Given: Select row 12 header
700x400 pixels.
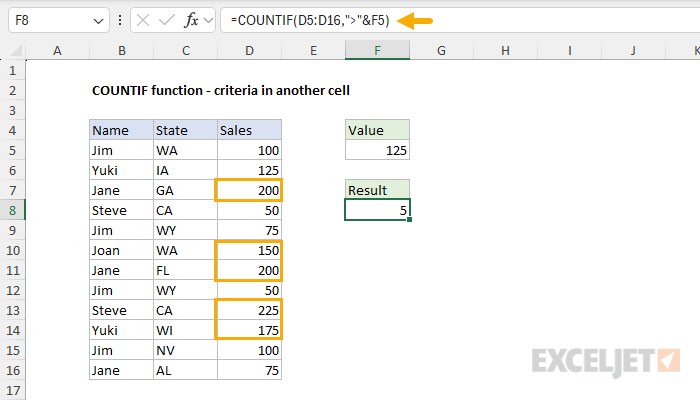Looking at the screenshot, I should point(12,291).
